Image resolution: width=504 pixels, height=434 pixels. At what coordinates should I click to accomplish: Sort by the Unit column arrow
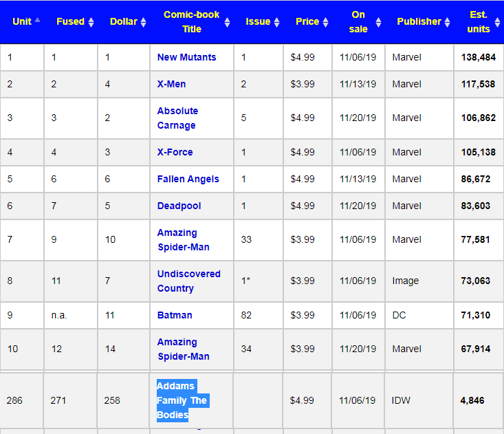tap(38, 20)
